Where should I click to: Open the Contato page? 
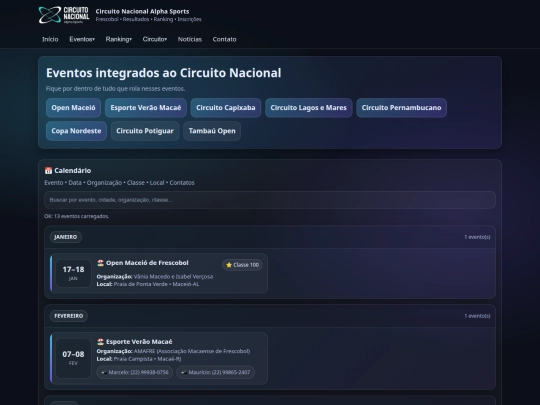(x=225, y=39)
